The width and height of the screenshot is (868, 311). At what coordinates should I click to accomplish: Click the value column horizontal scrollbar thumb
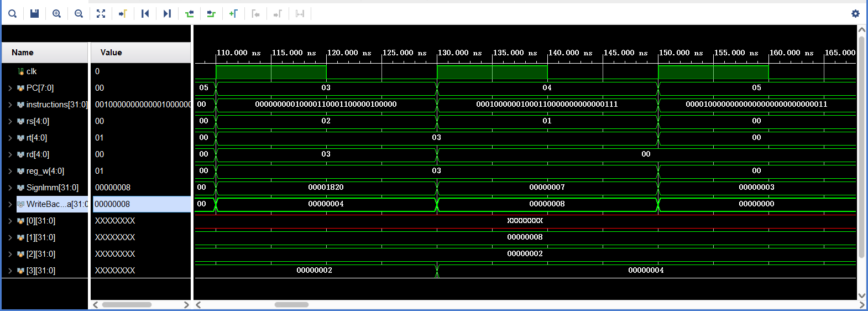127,305
